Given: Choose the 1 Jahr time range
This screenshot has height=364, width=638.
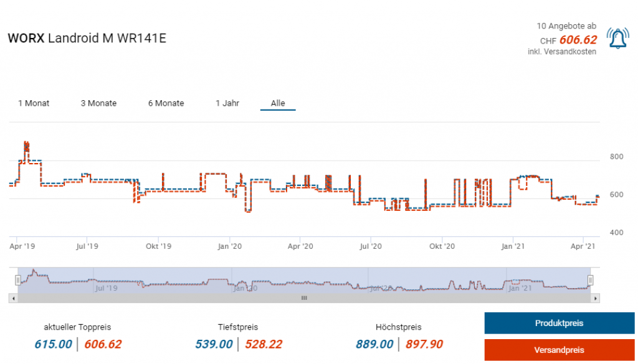Looking at the screenshot, I should coord(227,103).
